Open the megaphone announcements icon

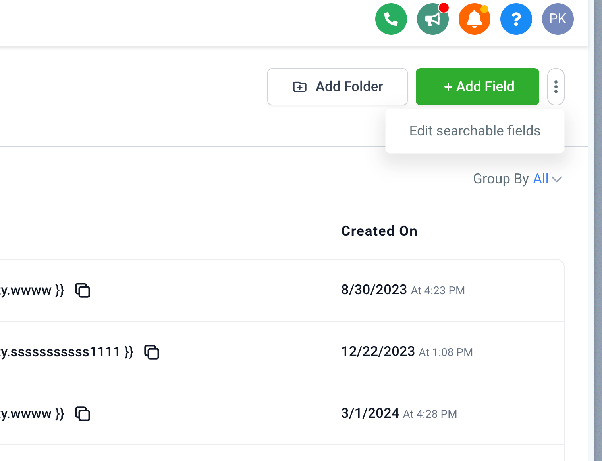(433, 19)
